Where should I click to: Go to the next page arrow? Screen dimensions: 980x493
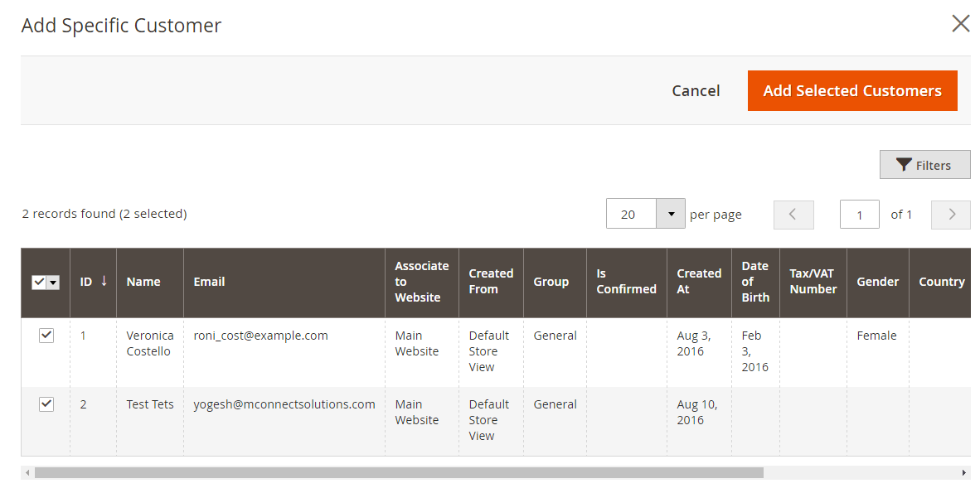pos(951,215)
